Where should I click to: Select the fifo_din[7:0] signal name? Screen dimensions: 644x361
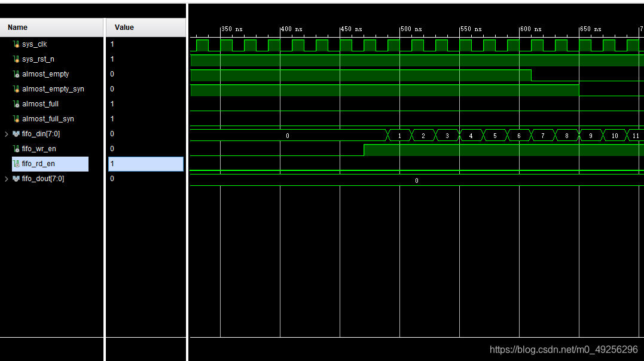click(41, 134)
